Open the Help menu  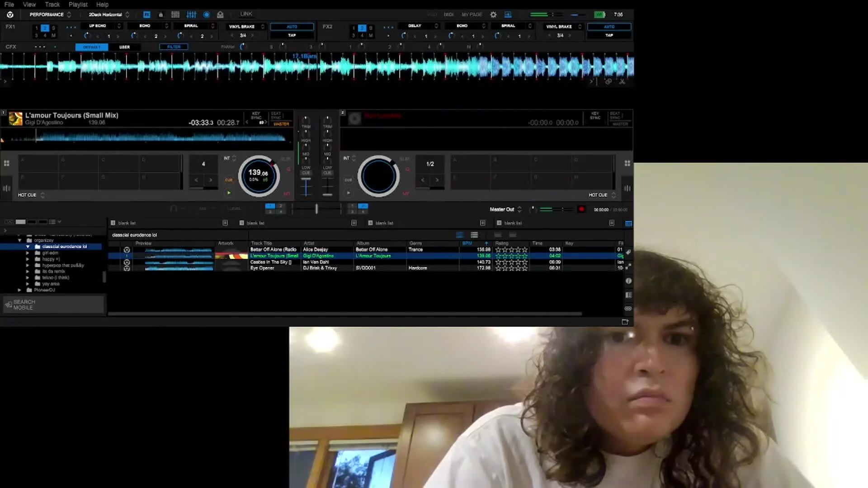103,5
